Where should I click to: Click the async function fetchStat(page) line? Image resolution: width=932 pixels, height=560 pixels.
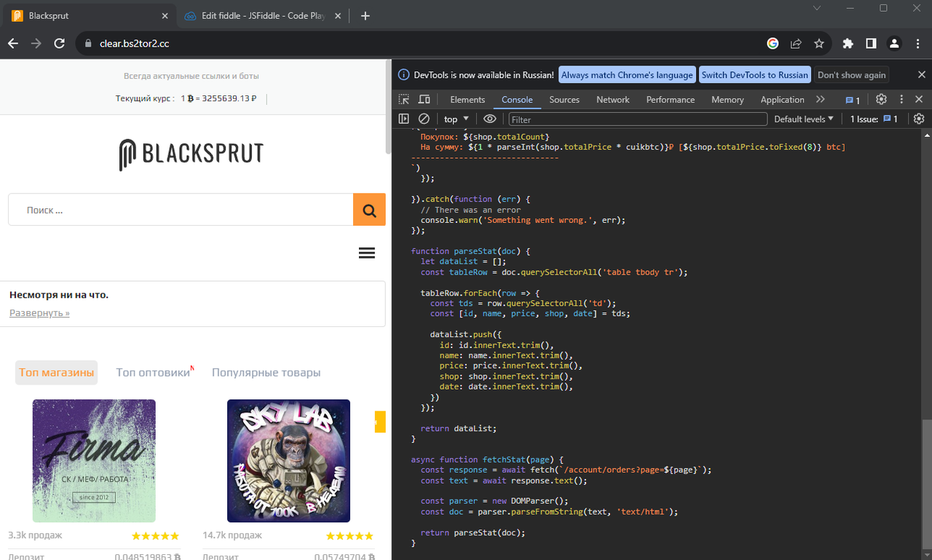[x=488, y=460]
